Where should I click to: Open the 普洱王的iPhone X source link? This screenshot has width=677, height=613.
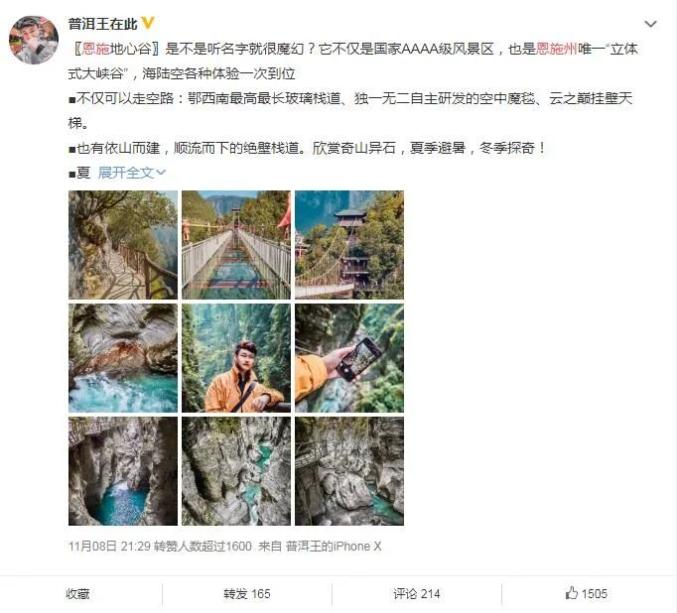[x=333, y=546]
